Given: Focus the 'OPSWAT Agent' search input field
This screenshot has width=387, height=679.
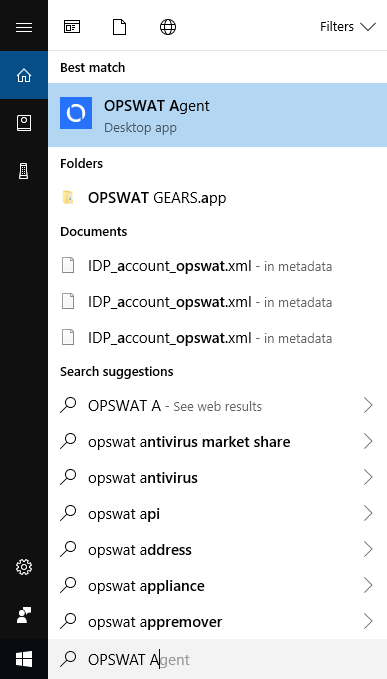Looking at the screenshot, I should [218, 660].
